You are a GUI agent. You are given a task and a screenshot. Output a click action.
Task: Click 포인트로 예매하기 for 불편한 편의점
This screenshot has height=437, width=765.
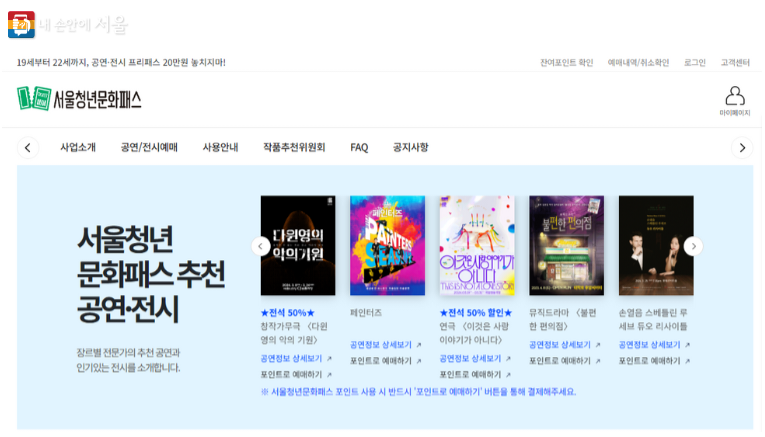click(565, 361)
